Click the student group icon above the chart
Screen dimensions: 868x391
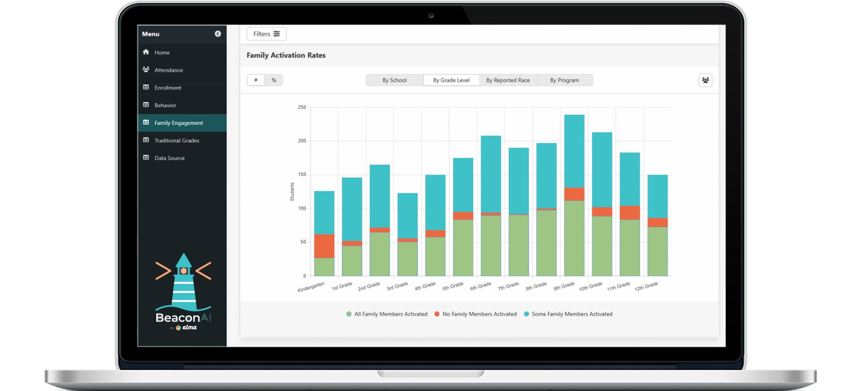click(706, 80)
